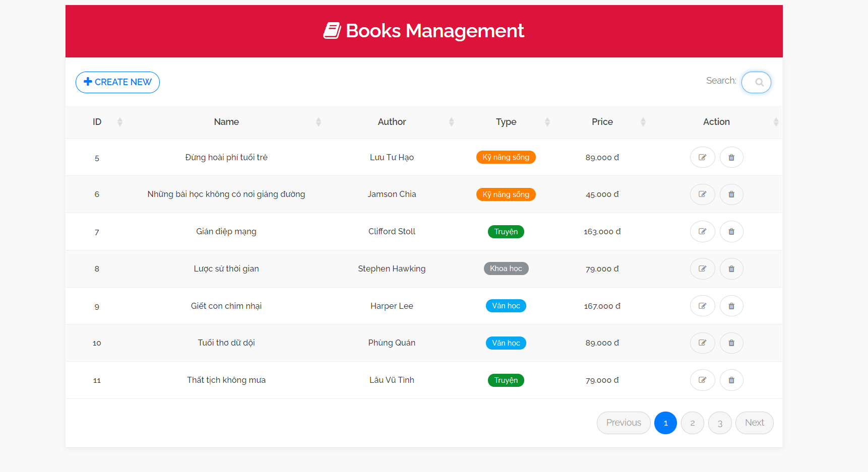Select the 'Khoa học' type badge
This screenshot has width=868, height=472.
pos(506,268)
